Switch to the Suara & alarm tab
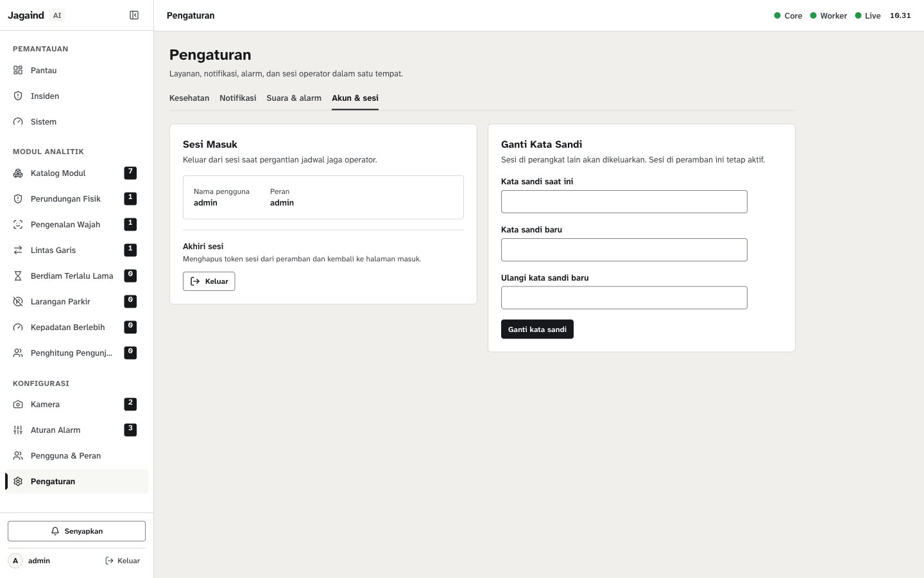The image size is (924, 578). coord(294,98)
